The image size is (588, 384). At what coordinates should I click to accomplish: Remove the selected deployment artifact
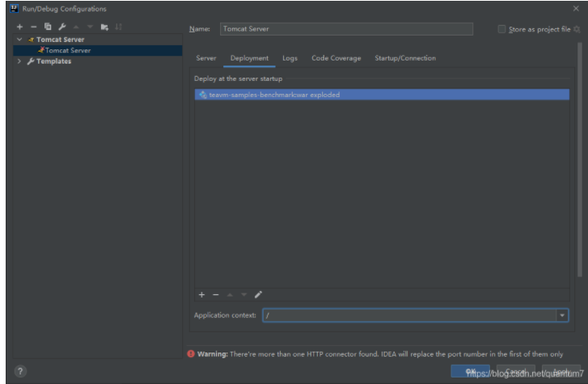(x=215, y=295)
